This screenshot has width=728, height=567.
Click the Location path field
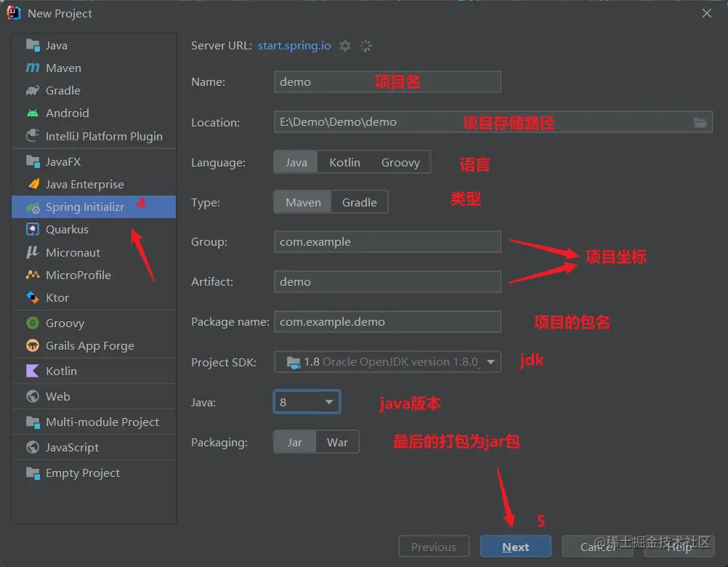click(493, 122)
